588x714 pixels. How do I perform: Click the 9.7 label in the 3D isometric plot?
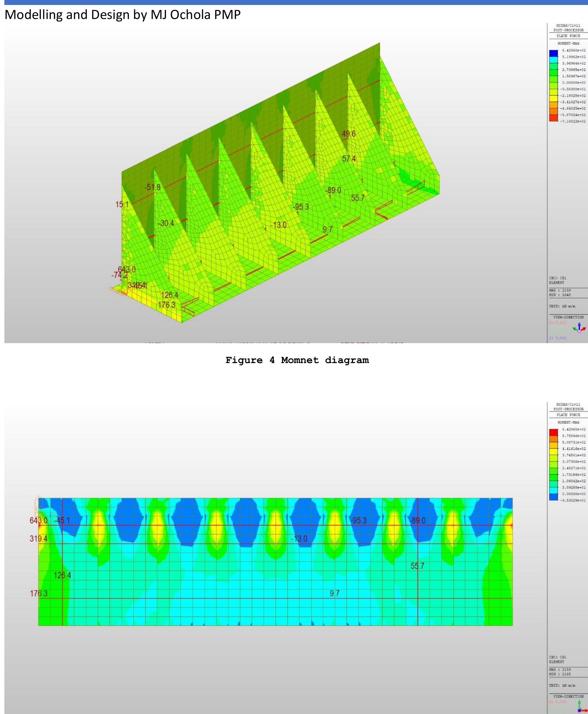tap(328, 229)
